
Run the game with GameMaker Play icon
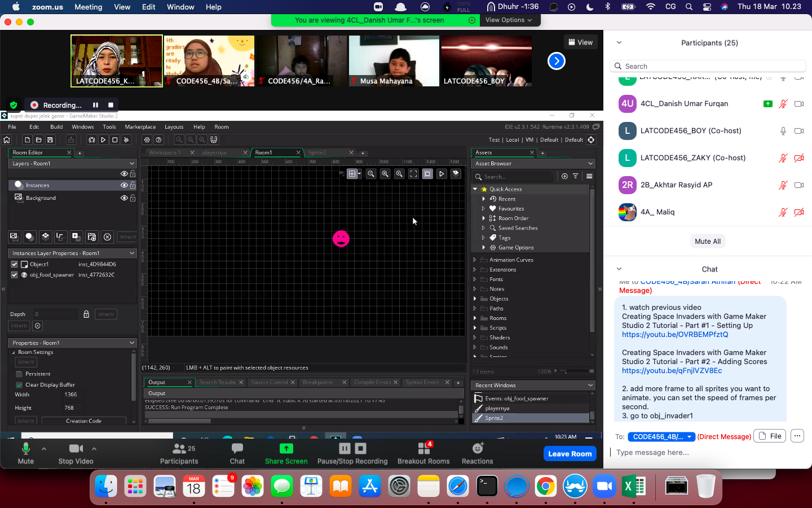tap(103, 140)
